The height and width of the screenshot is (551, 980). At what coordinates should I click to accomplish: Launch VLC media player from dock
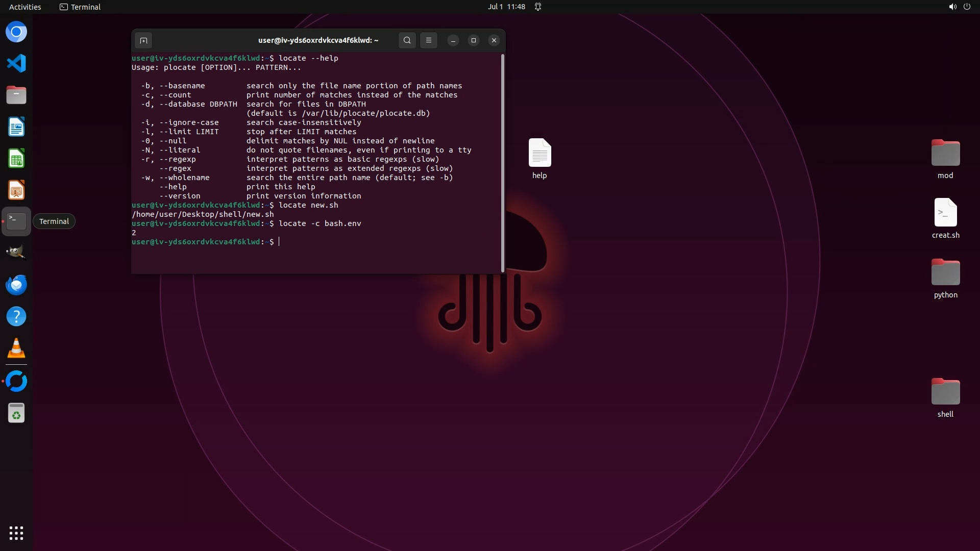click(x=16, y=348)
